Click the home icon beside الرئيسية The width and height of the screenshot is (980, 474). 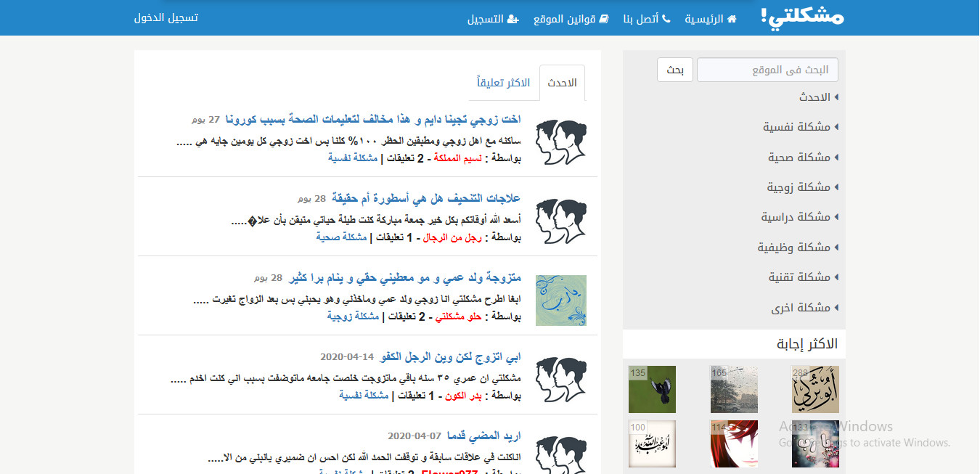point(732,19)
